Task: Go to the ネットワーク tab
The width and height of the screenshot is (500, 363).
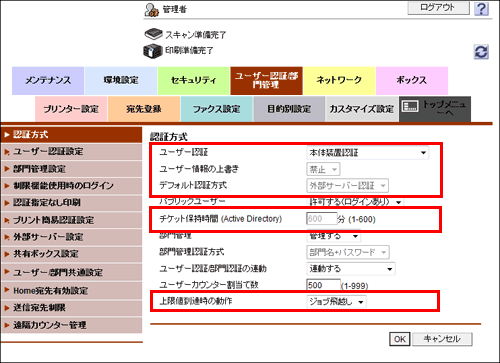Action: 339,81
